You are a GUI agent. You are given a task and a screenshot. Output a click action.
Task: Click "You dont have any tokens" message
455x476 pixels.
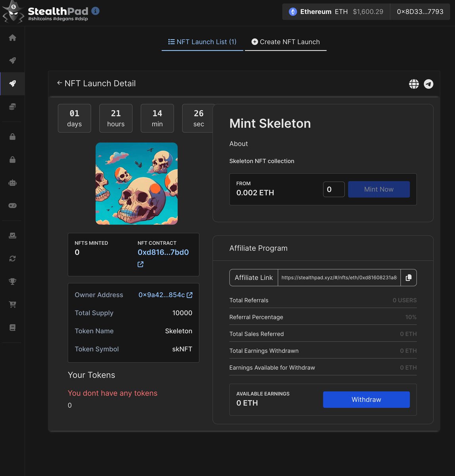click(113, 393)
